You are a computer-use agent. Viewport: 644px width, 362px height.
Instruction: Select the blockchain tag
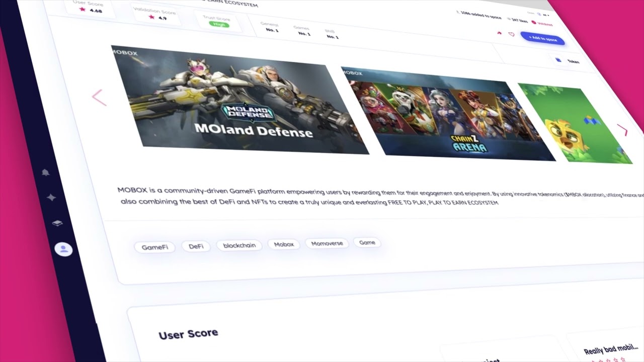tap(239, 245)
